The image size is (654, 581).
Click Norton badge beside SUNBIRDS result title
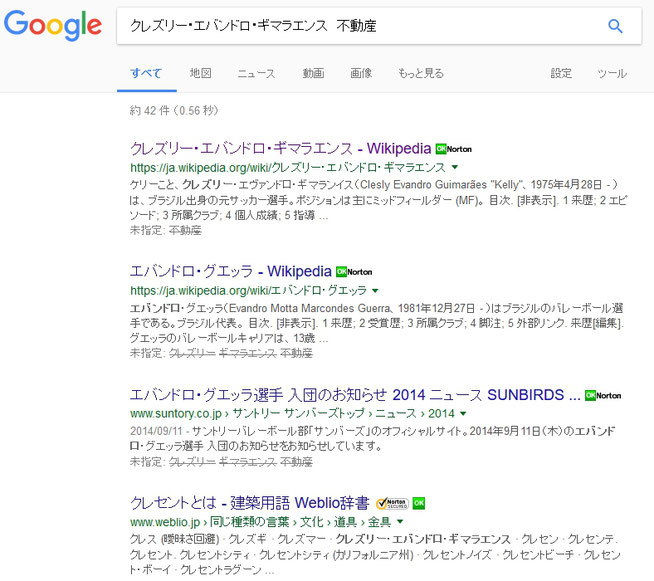[x=603, y=395]
